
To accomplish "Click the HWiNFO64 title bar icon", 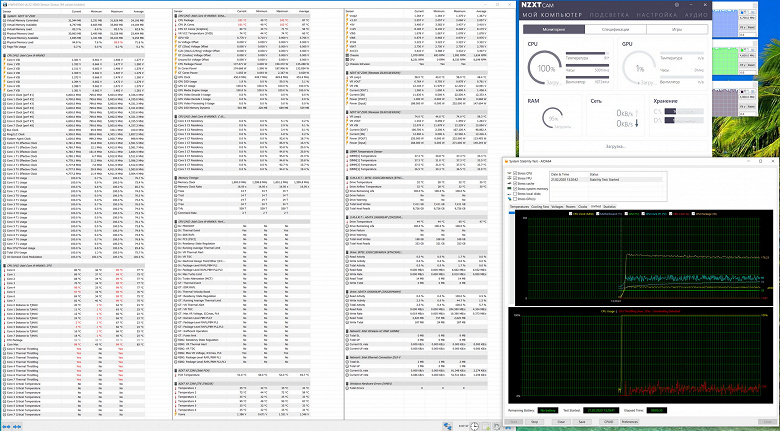I will pos(5,4).
